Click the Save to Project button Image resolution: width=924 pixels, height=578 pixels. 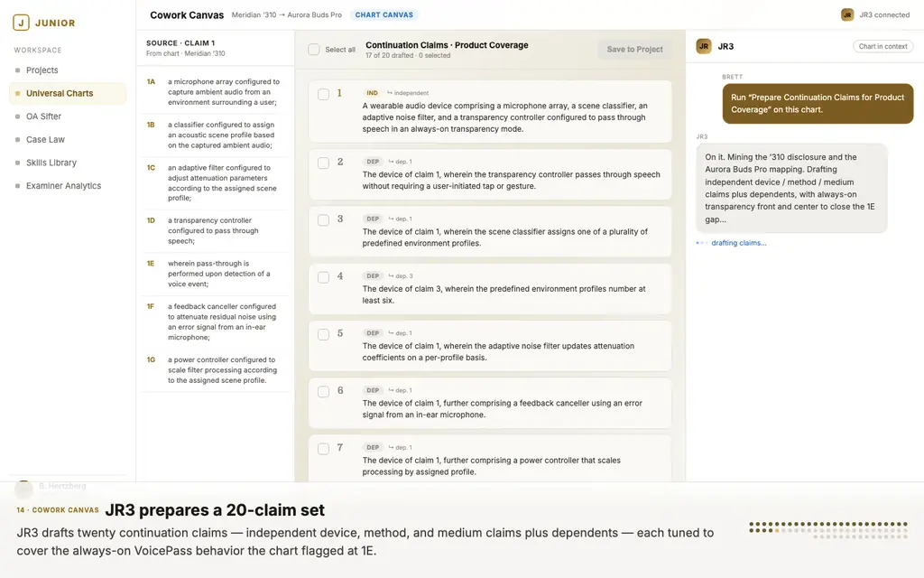tap(634, 50)
